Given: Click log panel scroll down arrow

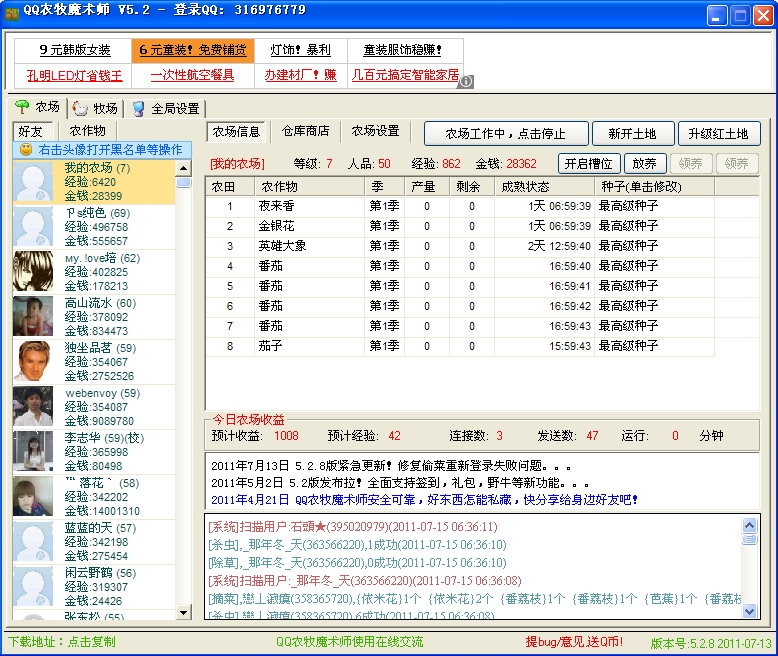Looking at the screenshot, I should (749, 611).
